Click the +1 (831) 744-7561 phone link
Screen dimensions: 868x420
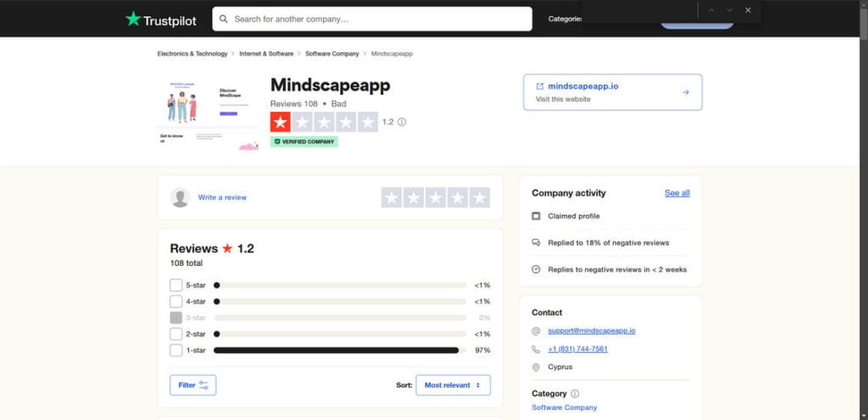pyautogui.click(x=578, y=349)
